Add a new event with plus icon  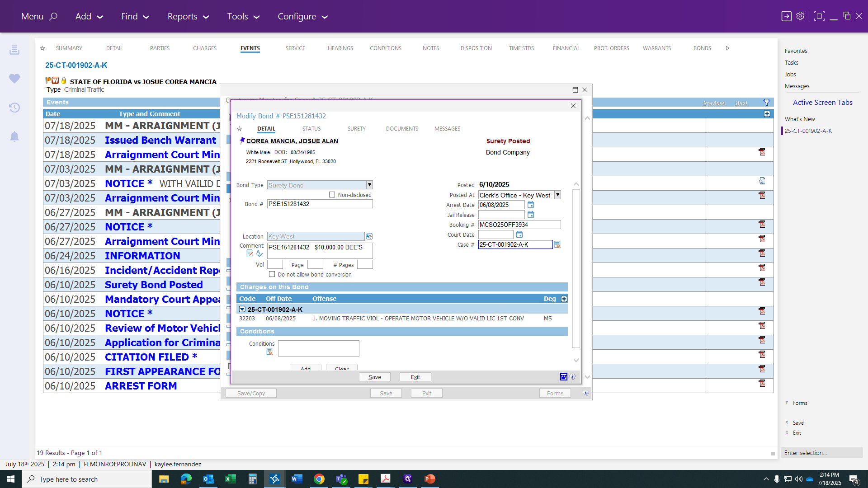tap(767, 114)
